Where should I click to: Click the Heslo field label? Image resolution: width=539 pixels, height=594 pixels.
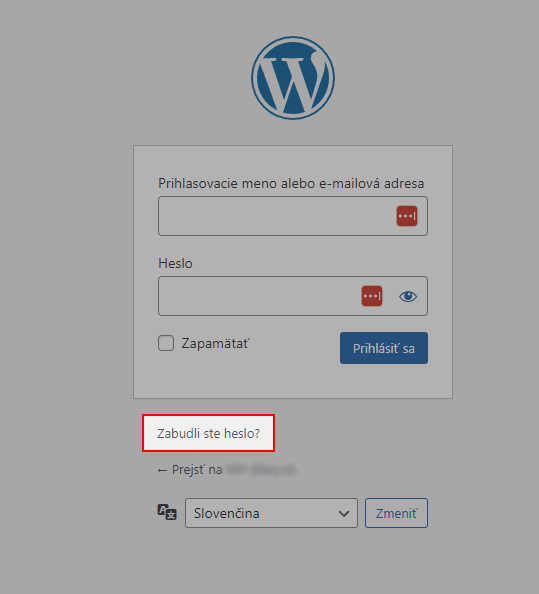point(175,263)
